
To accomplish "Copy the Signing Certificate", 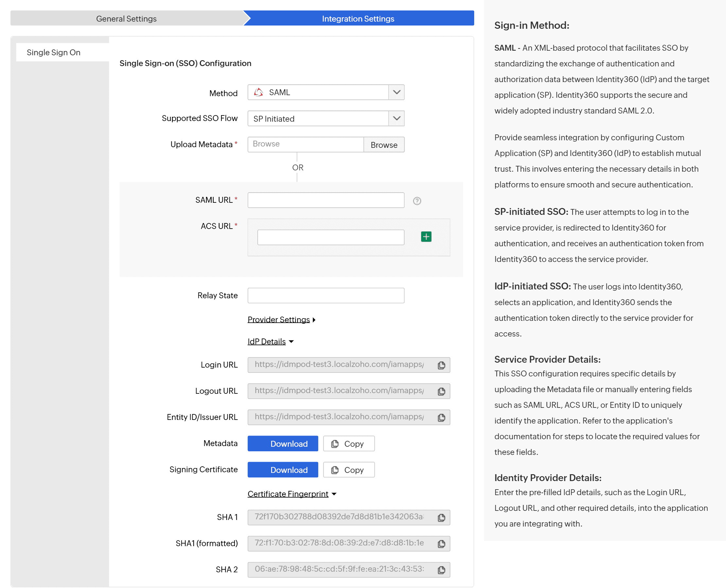I will [349, 470].
